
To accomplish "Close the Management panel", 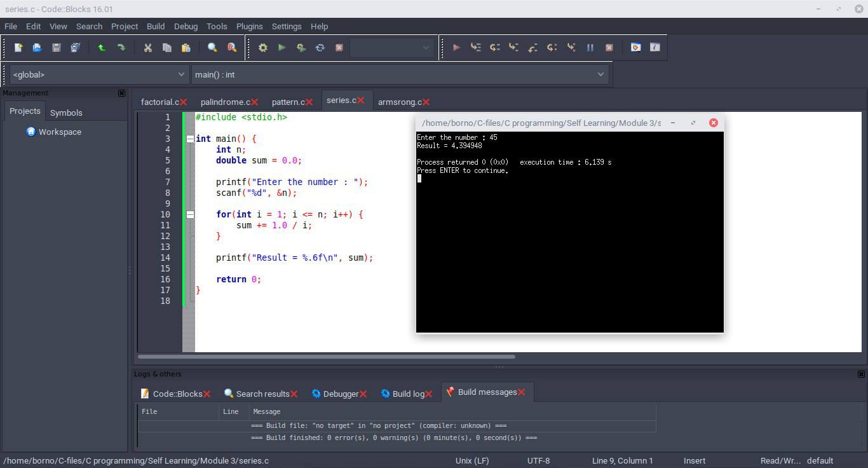I will [x=121, y=93].
